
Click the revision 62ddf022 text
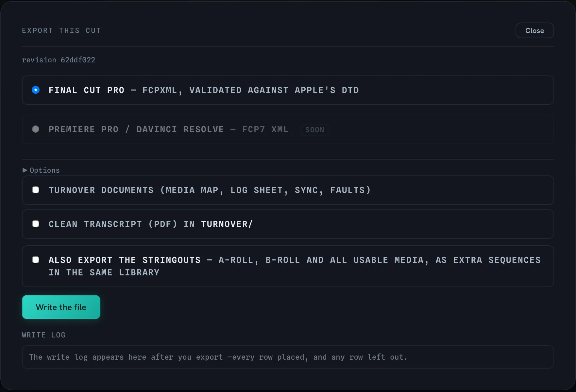click(59, 60)
